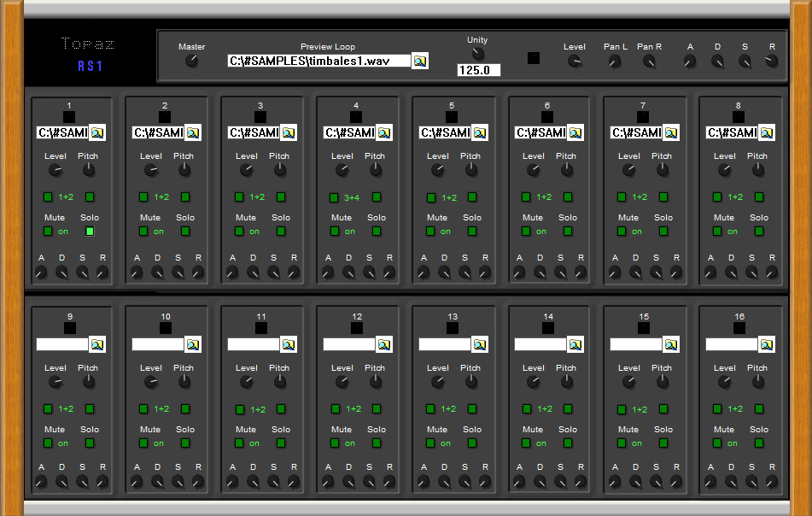The height and width of the screenshot is (516, 812).
Task: Click the Level knob on pad 14
Action: point(533,382)
